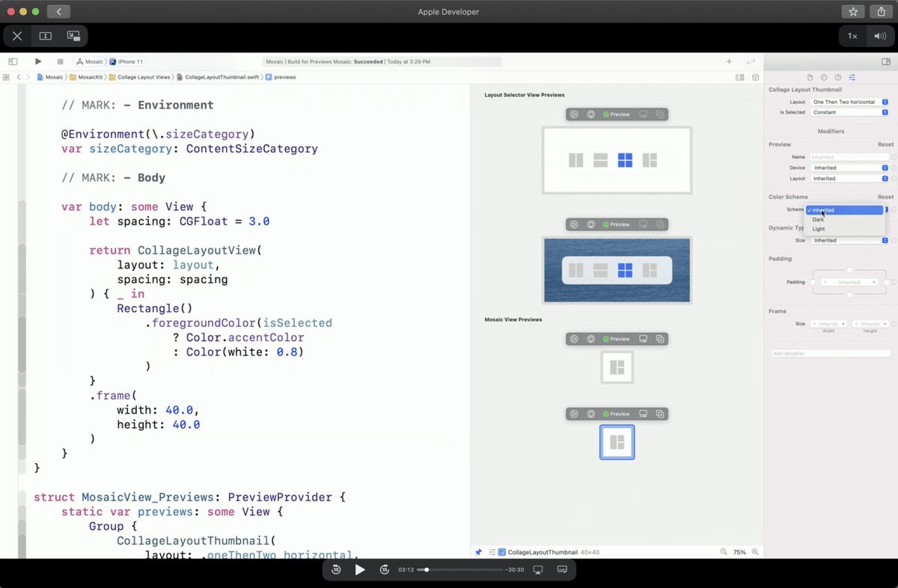Screen dimensions: 898x588
Task: Open the related items grid menu
Action: point(6,77)
